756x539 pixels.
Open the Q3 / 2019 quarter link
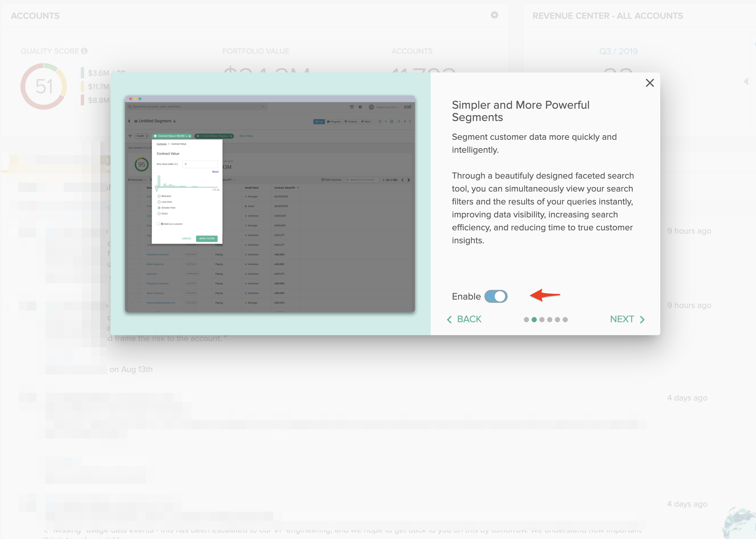pos(618,51)
